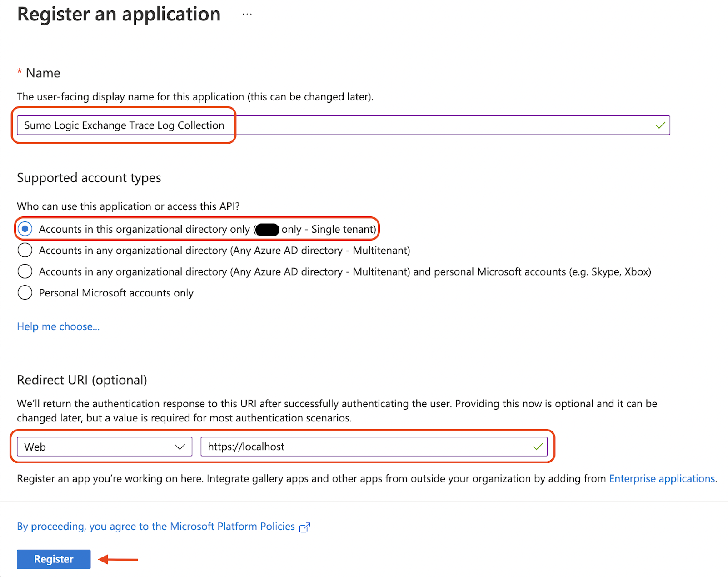Open the Enterprise applications link
The height and width of the screenshot is (577, 728).
tap(662, 478)
